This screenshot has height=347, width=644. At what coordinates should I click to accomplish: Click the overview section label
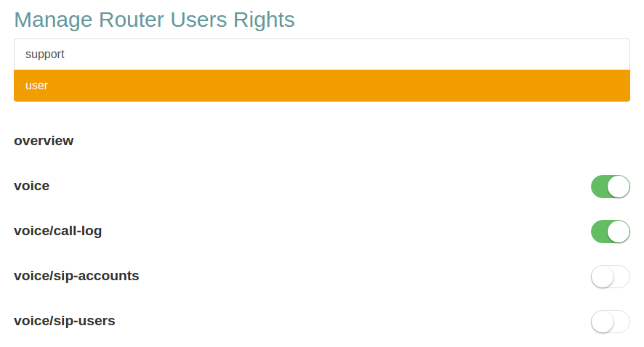(44, 141)
